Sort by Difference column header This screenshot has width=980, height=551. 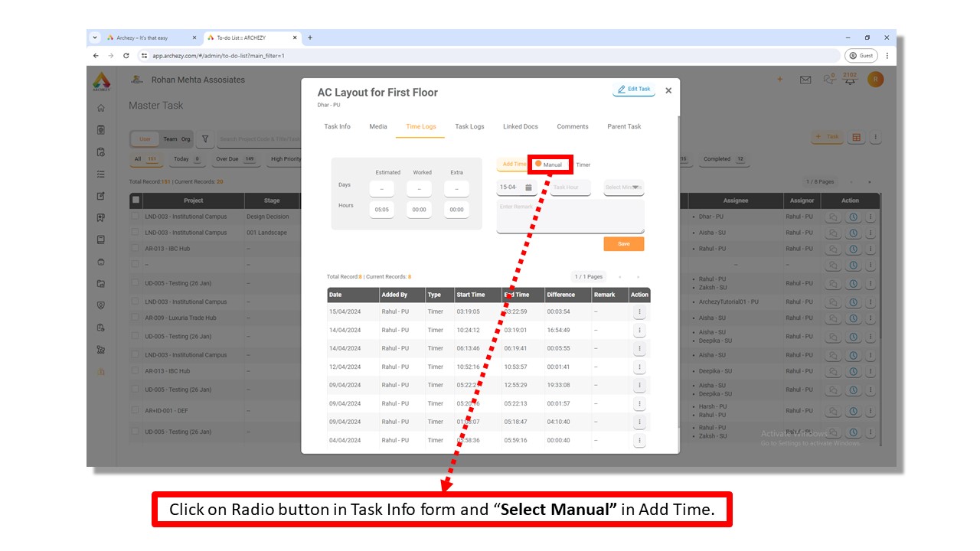tap(567, 295)
